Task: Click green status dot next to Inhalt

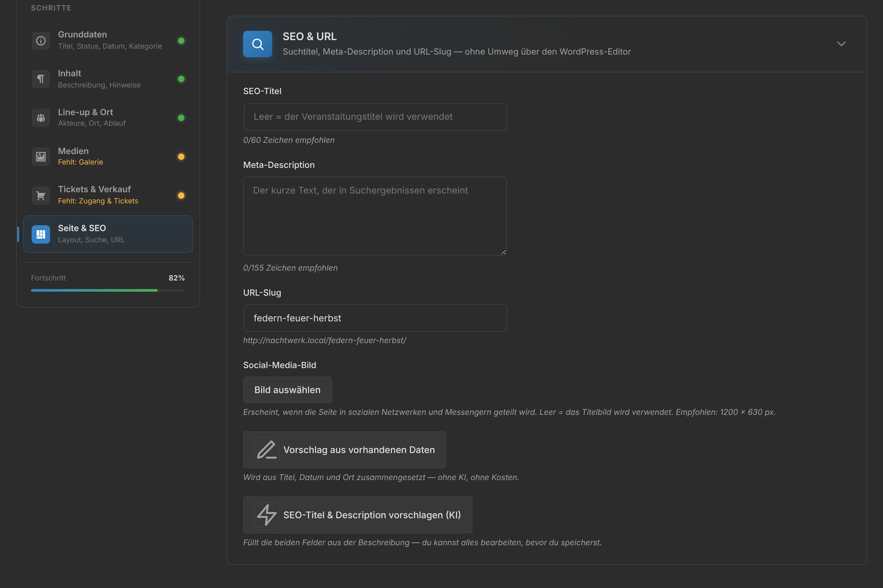Action: [181, 79]
